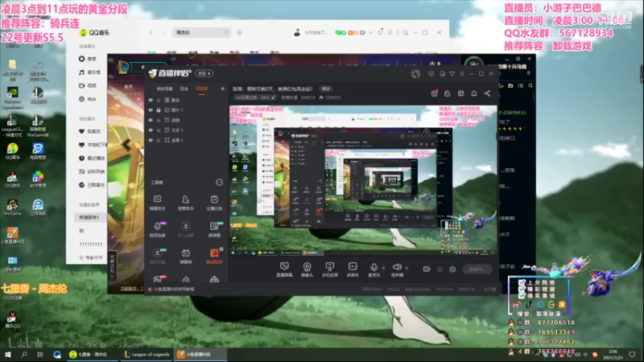
Task: Click the stream preview thumbnail
Action: click(x=363, y=180)
